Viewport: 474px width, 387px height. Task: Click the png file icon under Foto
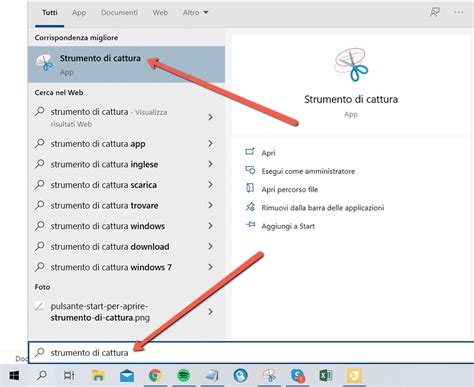39,306
